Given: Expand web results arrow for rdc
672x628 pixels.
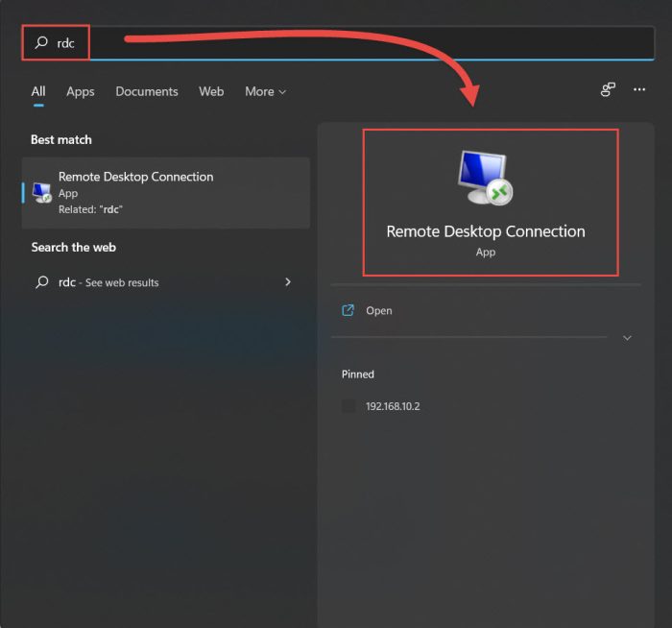Looking at the screenshot, I should pyautogui.click(x=288, y=282).
